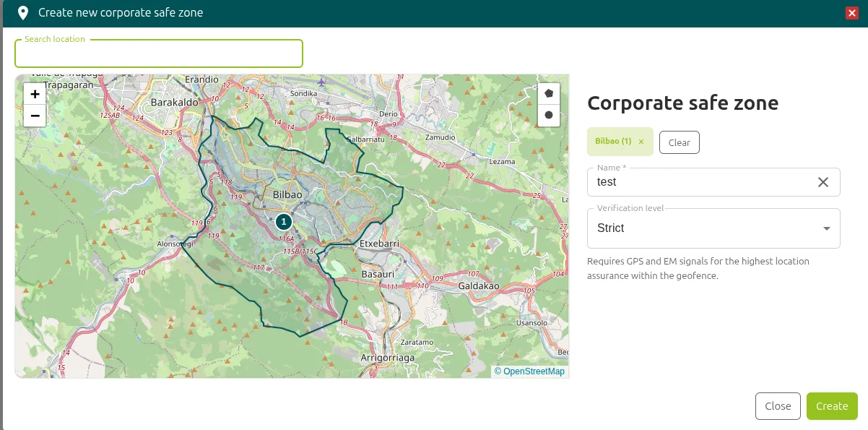868x430 pixels.
Task: Select the circle drawing tool
Action: coord(549,115)
